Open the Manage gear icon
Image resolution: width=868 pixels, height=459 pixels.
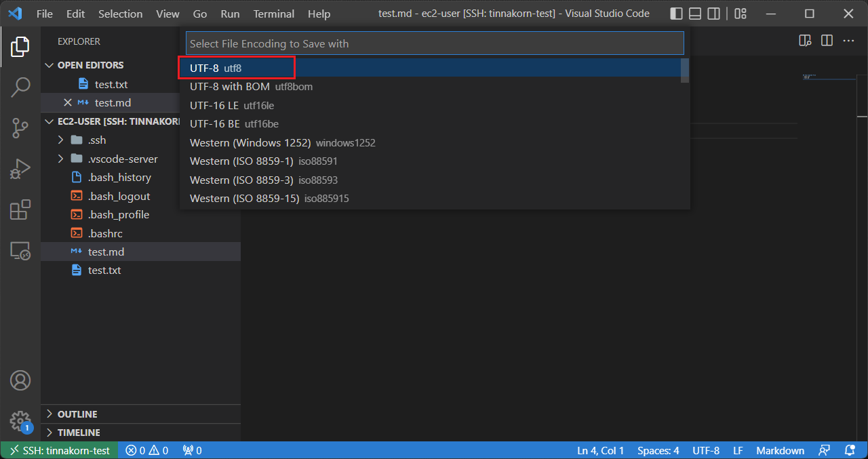coord(20,420)
